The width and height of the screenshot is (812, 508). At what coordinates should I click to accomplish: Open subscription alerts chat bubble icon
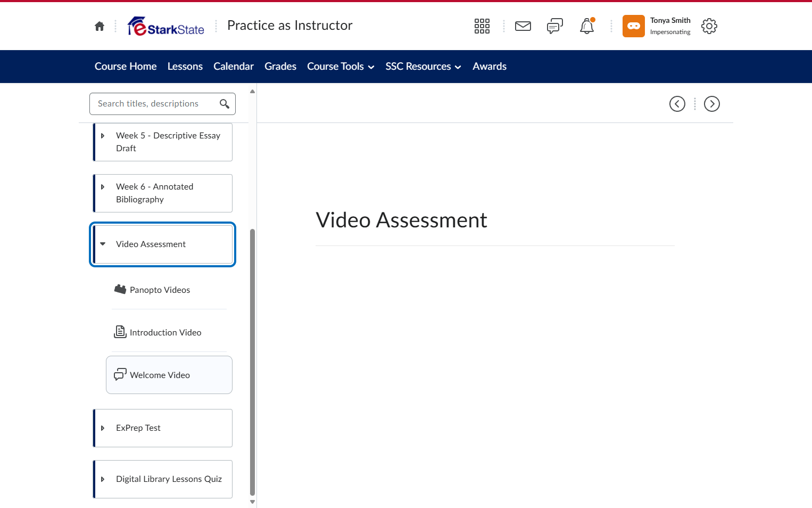coord(555,26)
